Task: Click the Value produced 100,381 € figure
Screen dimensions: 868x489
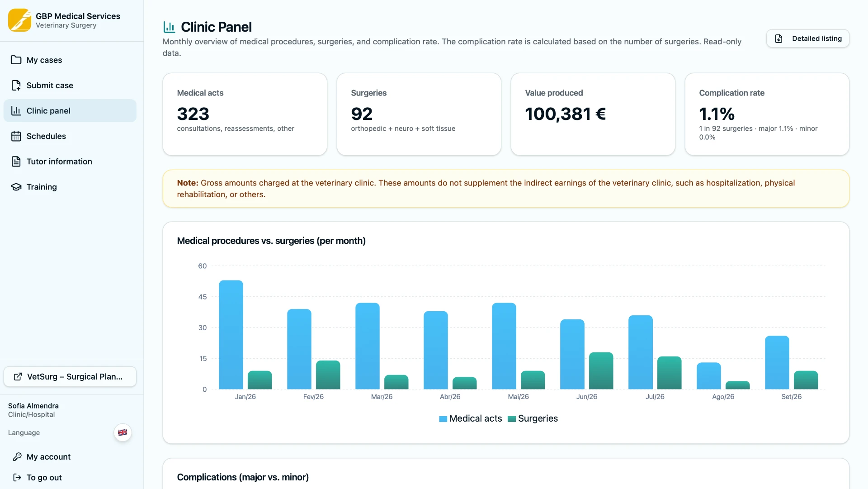Action: (565, 114)
